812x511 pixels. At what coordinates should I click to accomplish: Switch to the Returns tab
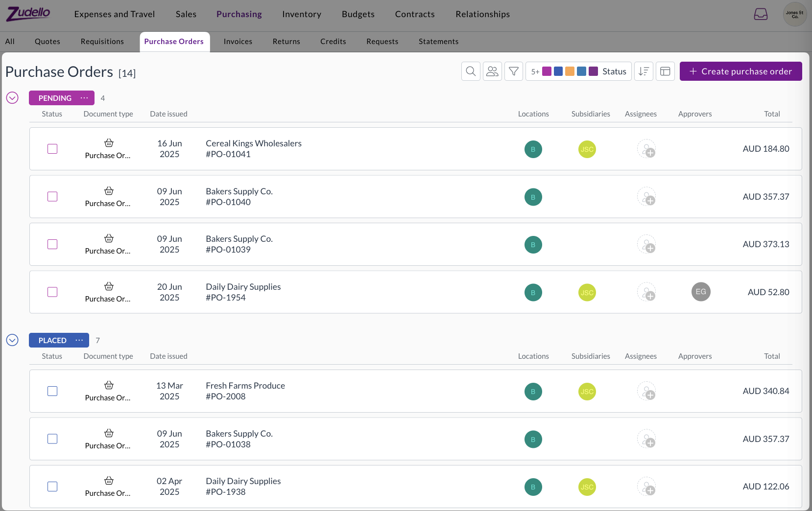click(287, 42)
